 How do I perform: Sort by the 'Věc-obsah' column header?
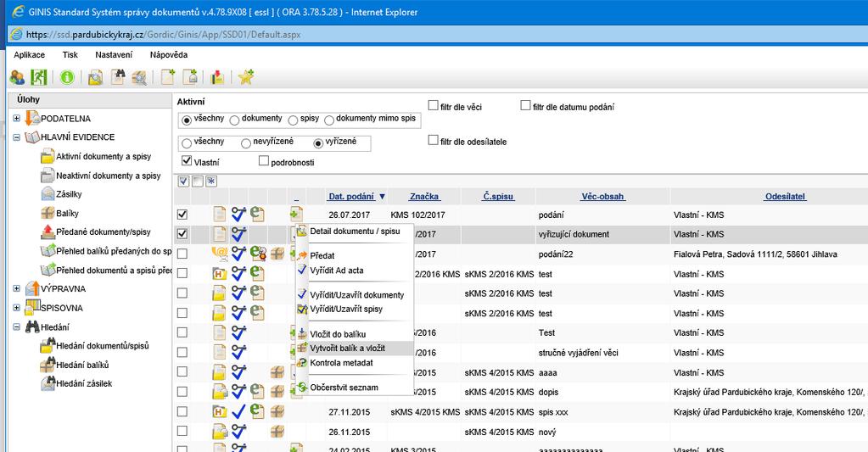602,197
